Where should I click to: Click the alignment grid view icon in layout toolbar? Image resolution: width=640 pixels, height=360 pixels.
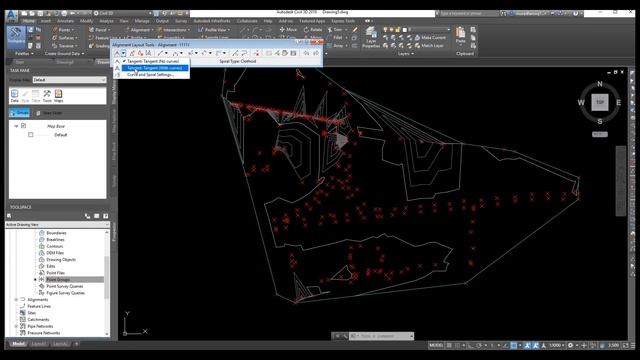click(x=293, y=53)
